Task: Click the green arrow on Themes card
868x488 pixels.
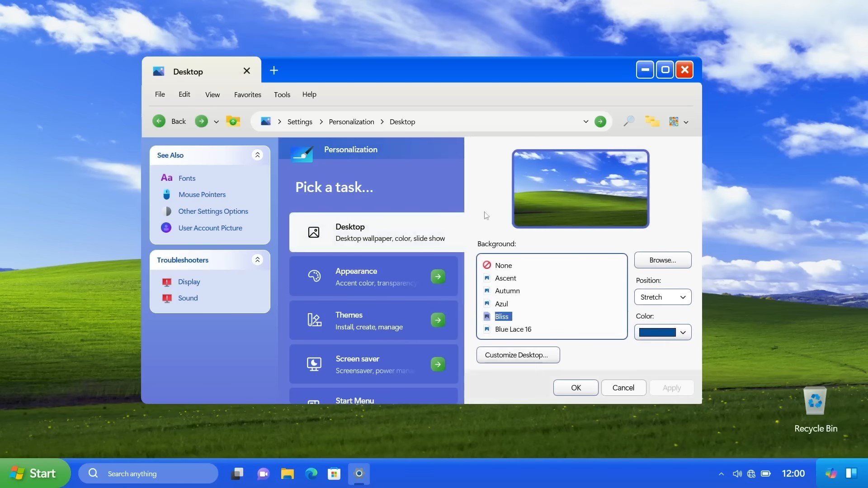Action: coord(438,320)
